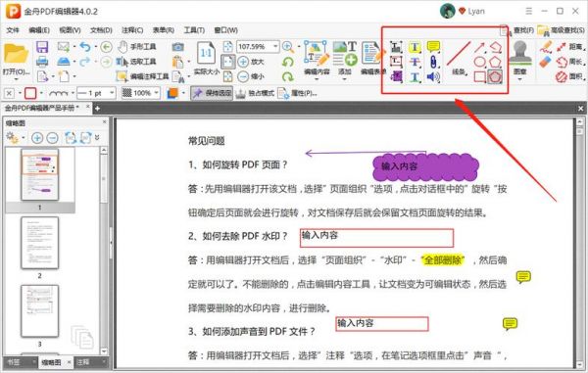Click the 编辑表单 edit form tool

coord(371,58)
